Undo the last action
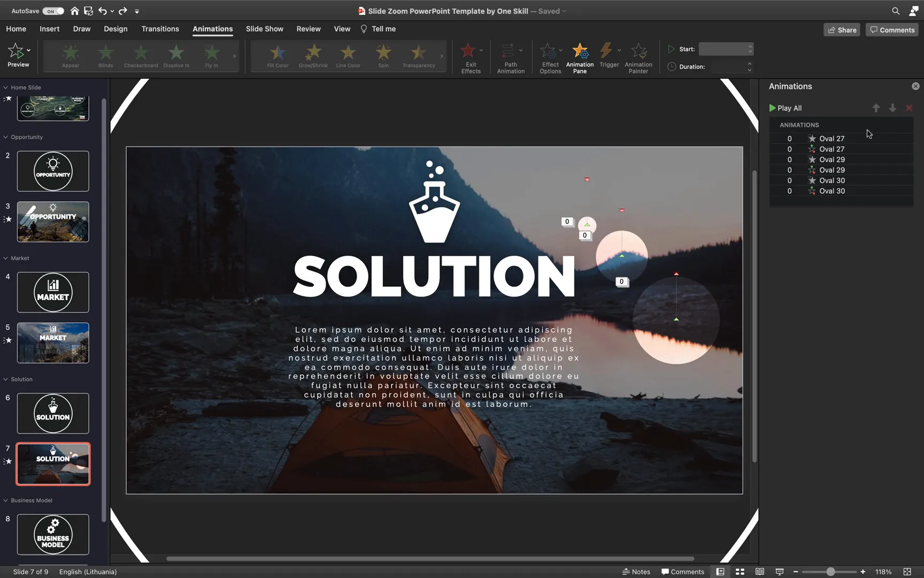The height and width of the screenshot is (578, 924). 102,11
